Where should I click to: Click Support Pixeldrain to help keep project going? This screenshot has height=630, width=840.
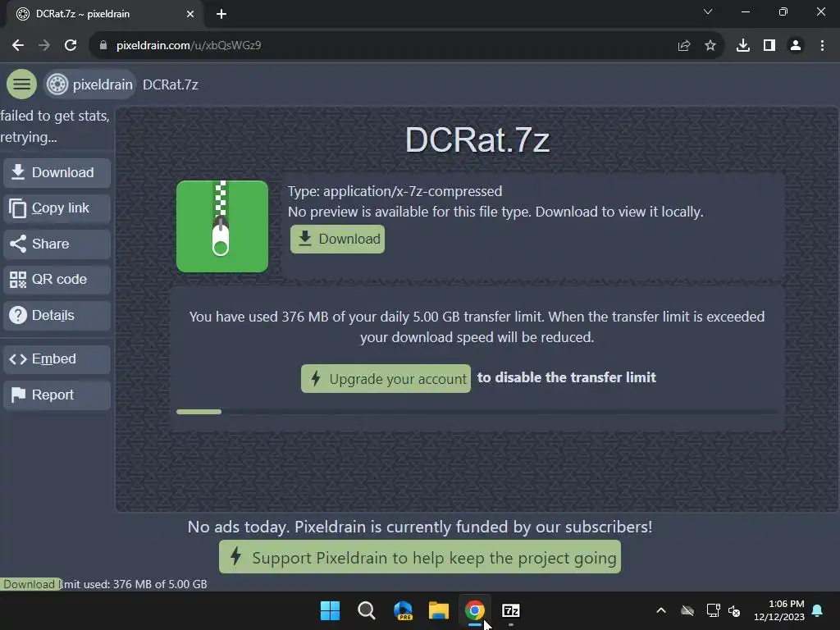tap(420, 557)
